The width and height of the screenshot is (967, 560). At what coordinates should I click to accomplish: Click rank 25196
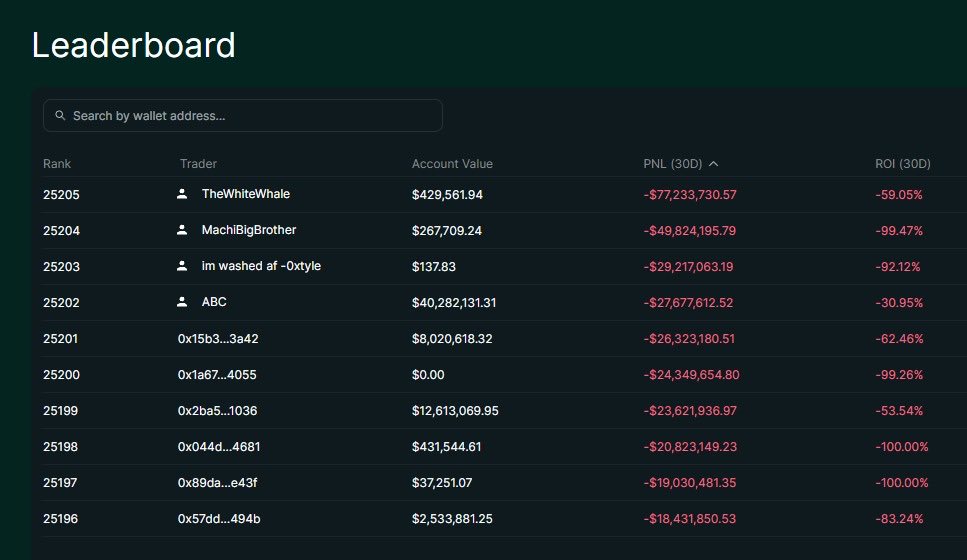coord(60,519)
